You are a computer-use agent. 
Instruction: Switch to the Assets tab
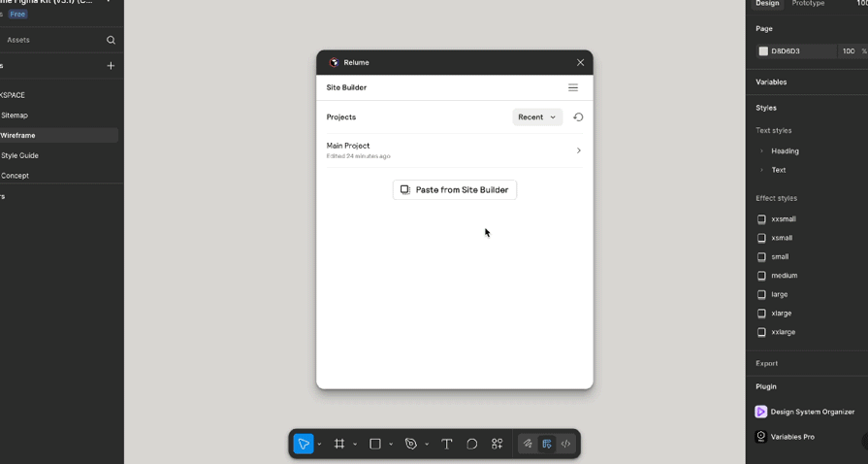[x=18, y=40]
